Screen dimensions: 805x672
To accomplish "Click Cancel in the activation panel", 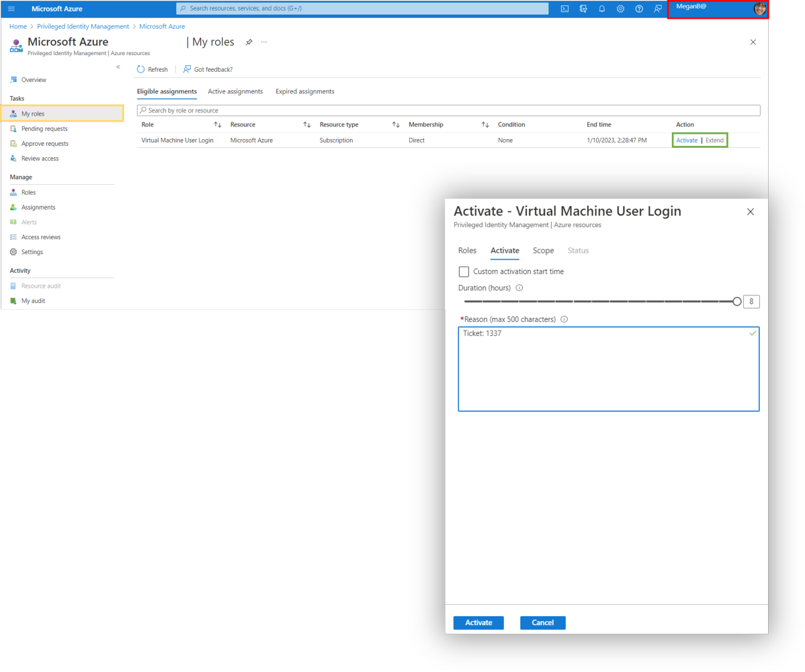I will click(542, 623).
